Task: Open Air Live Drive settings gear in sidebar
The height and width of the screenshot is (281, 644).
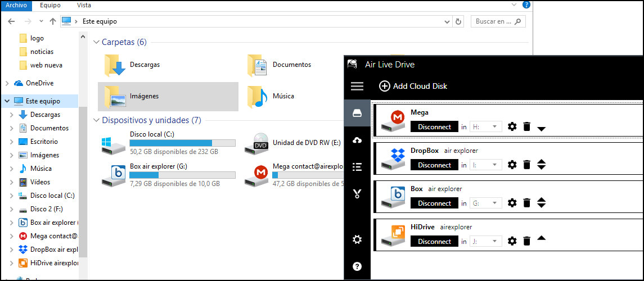Action: point(357,239)
